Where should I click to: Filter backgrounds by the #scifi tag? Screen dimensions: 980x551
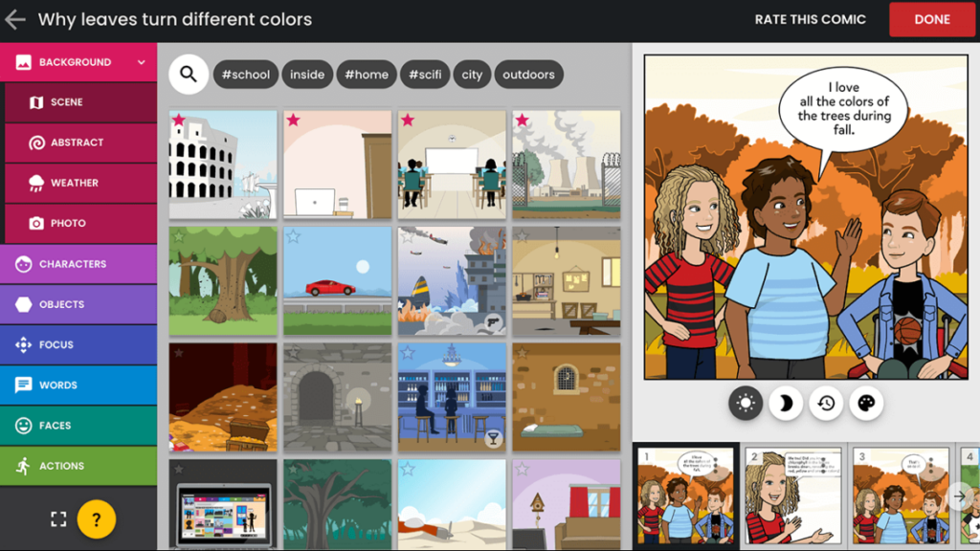point(425,75)
